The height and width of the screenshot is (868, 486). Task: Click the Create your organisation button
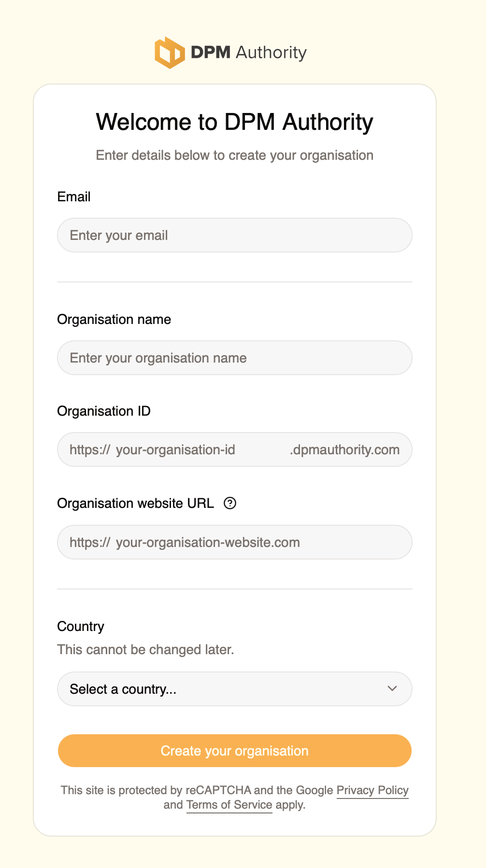234,750
